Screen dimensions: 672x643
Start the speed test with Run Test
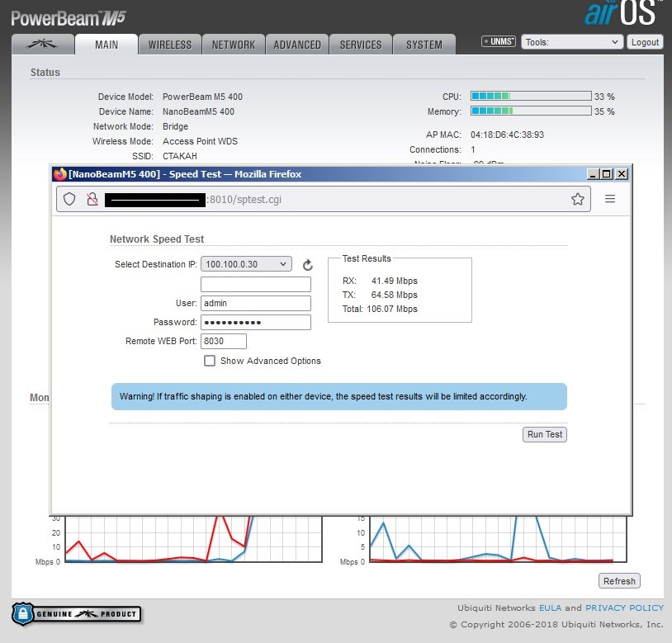(544, 434)
